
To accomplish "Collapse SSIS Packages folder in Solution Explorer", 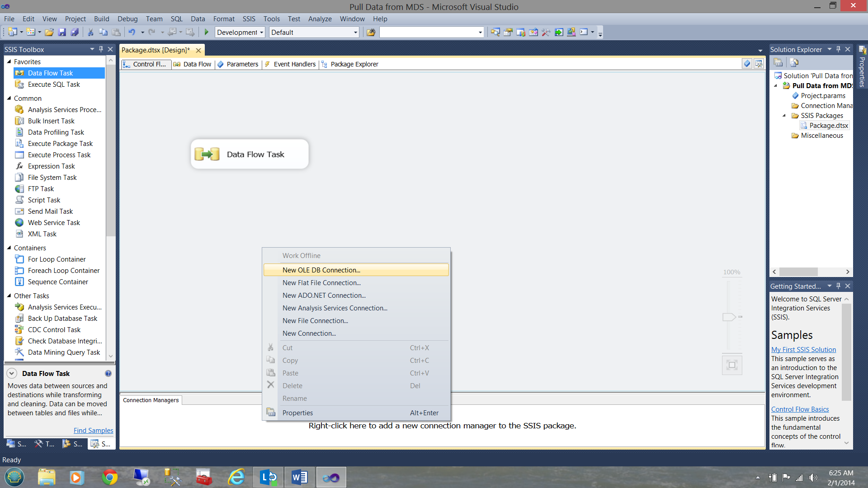I will 784,116.
